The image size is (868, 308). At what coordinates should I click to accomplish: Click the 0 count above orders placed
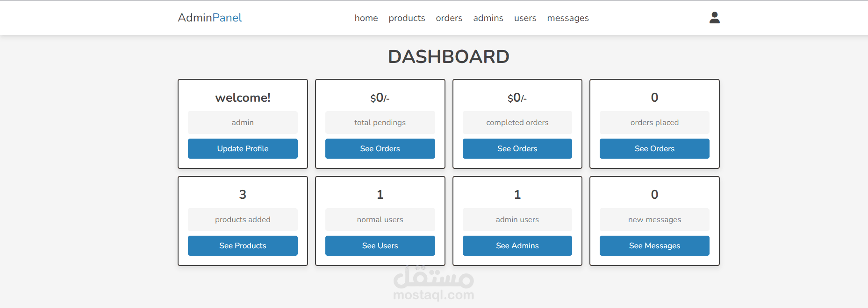pos(654,98)
